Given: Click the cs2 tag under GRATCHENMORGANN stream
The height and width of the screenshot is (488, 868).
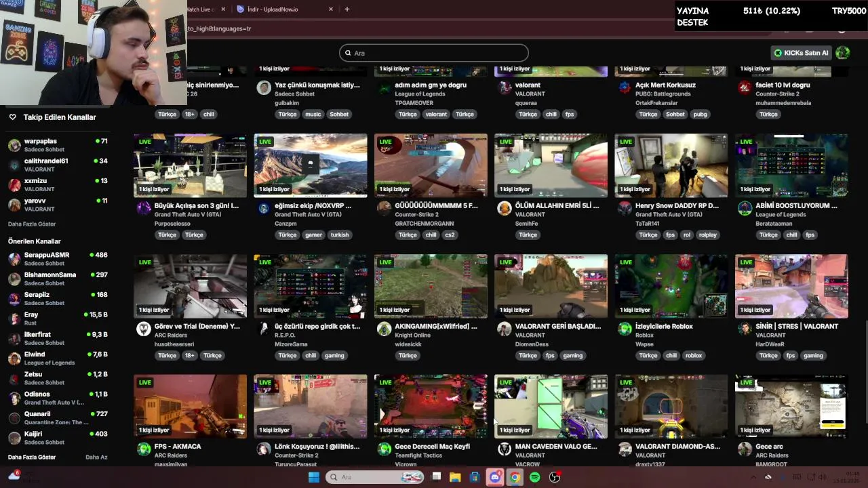Looking at the screenshot, I should [450, 235].
